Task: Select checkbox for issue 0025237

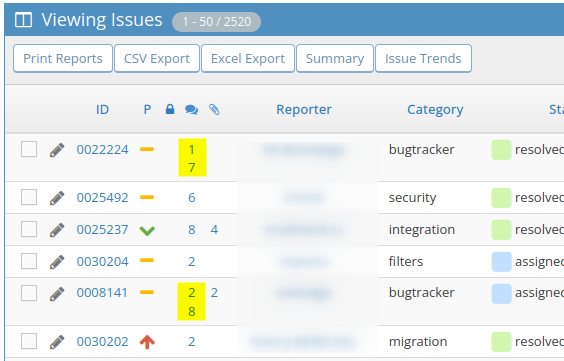Action: 29,229
